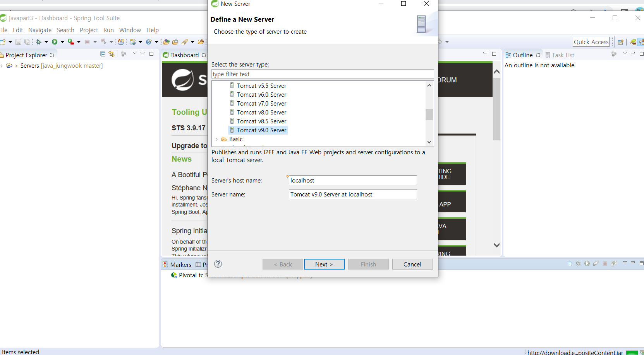Open the Edit menu
This screenshot has width=644, height=355.
(18, 30)
